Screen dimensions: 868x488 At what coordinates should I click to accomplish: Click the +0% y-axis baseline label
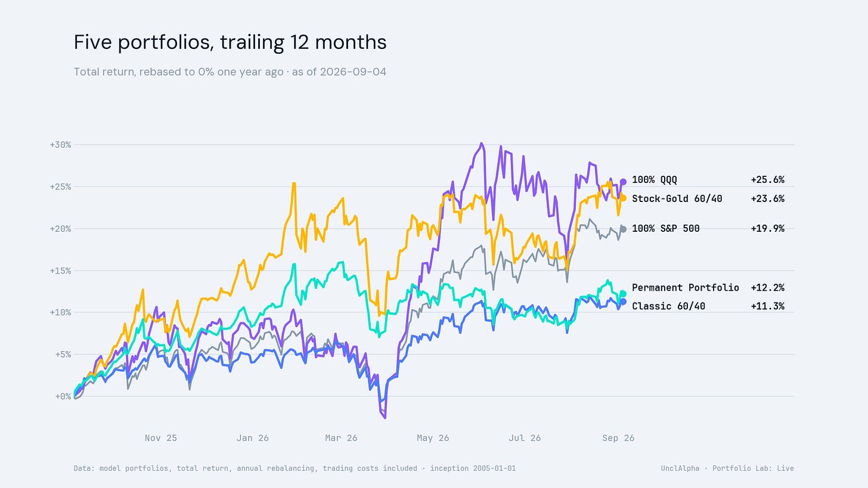click(63, 396)
